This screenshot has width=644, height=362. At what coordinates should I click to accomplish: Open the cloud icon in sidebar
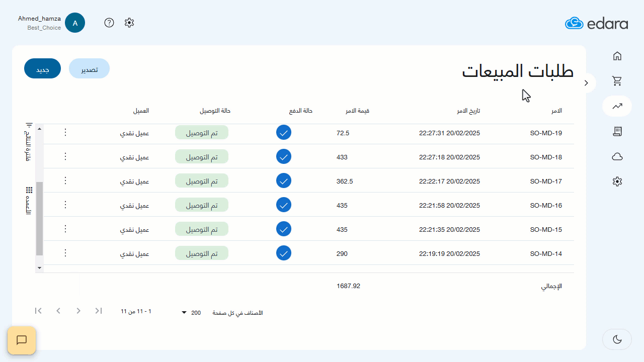click(617, 157)
